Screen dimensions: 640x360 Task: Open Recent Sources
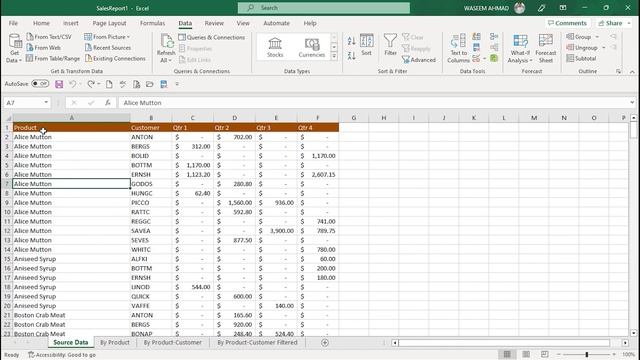pos(108,48)
